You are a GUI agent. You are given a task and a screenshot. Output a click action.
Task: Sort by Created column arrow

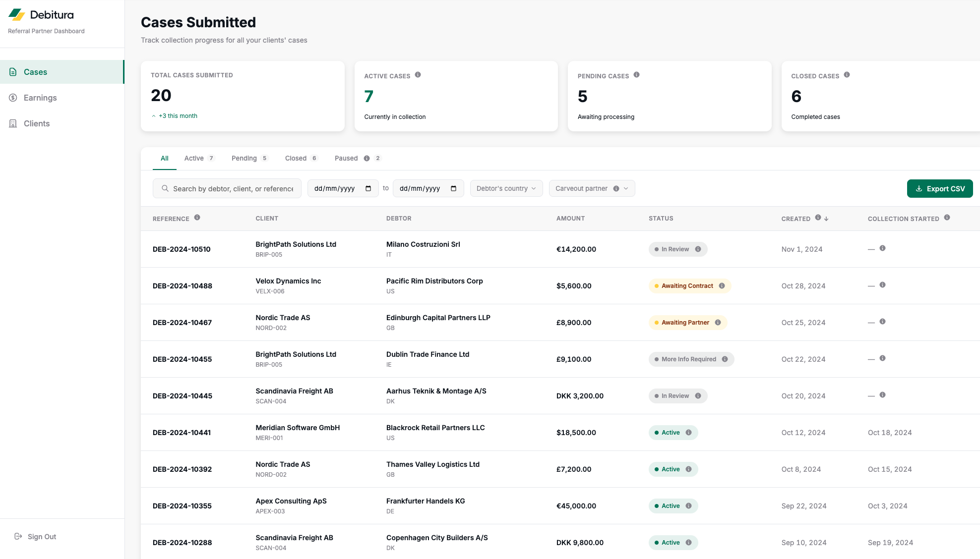826,219
